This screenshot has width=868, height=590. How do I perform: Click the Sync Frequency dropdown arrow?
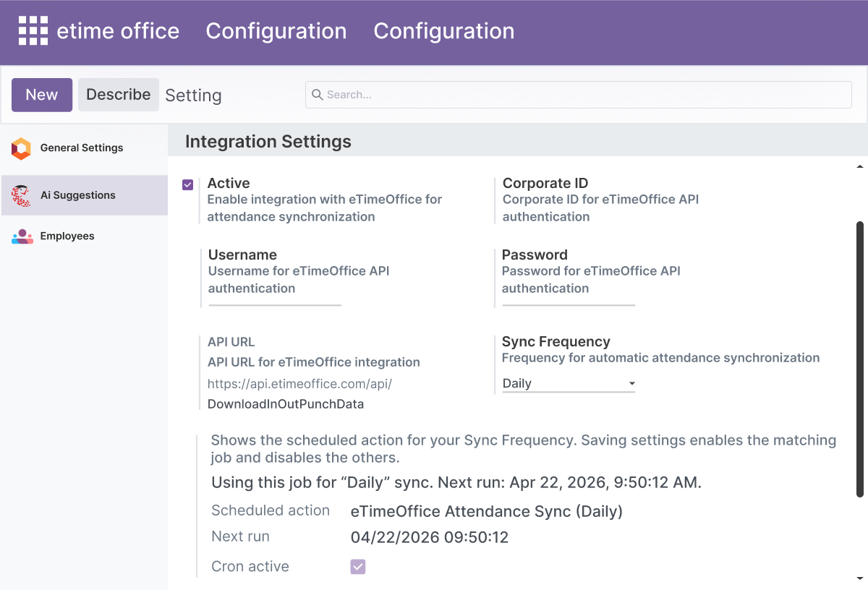tap(631, 383)
